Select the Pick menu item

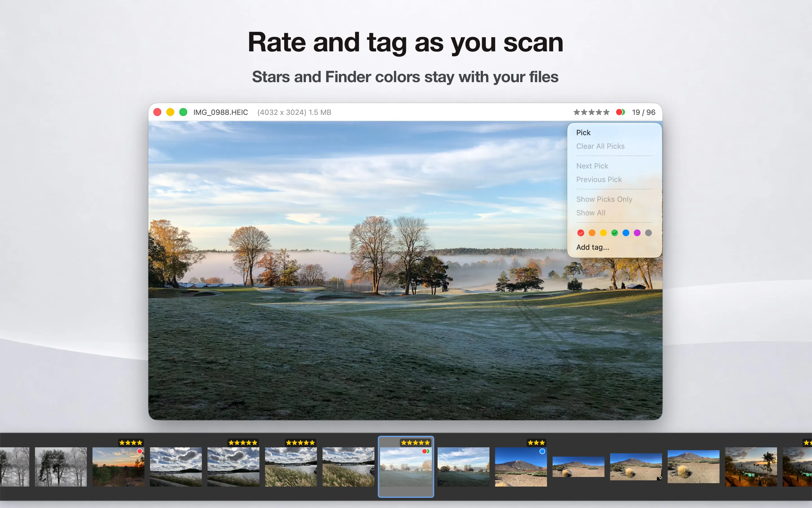(583, 133)
